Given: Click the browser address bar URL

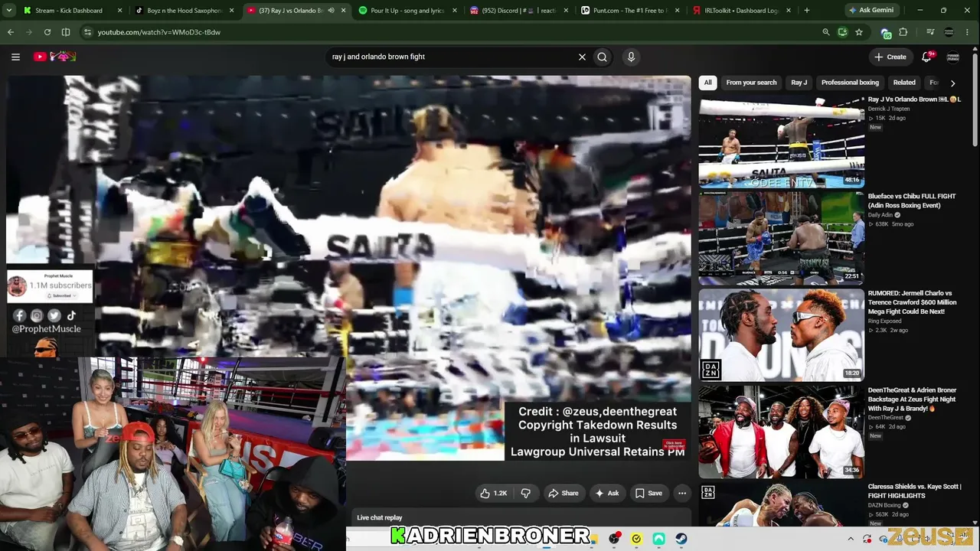Looking at the screenshot, I should tap(159, 32).
